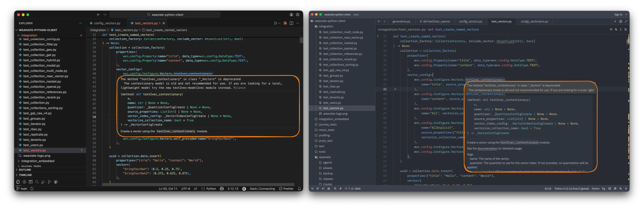Open the Run and Debug icon in VS Code
This screenshot has width=644, height=210.
[43, 182]
